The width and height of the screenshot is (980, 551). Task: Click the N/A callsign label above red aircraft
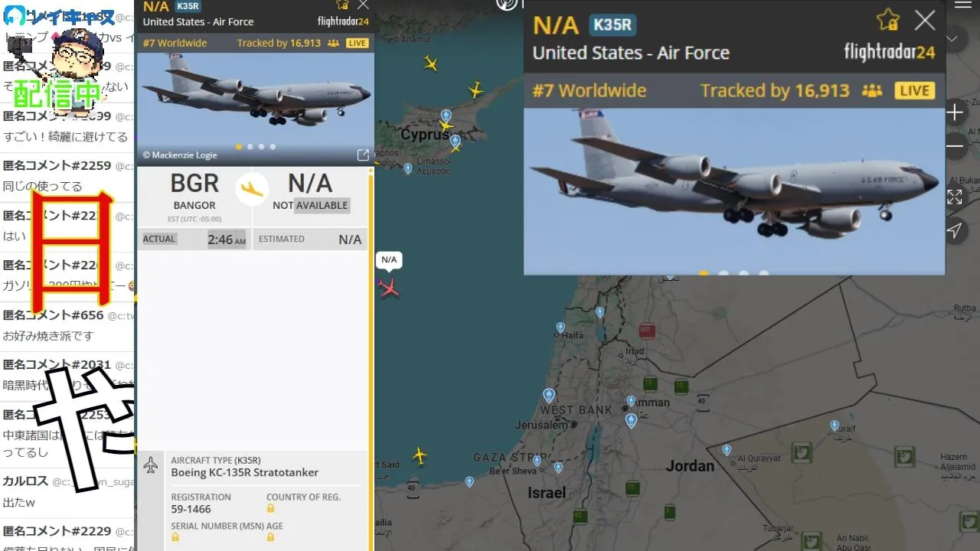[x=389, y=260]
